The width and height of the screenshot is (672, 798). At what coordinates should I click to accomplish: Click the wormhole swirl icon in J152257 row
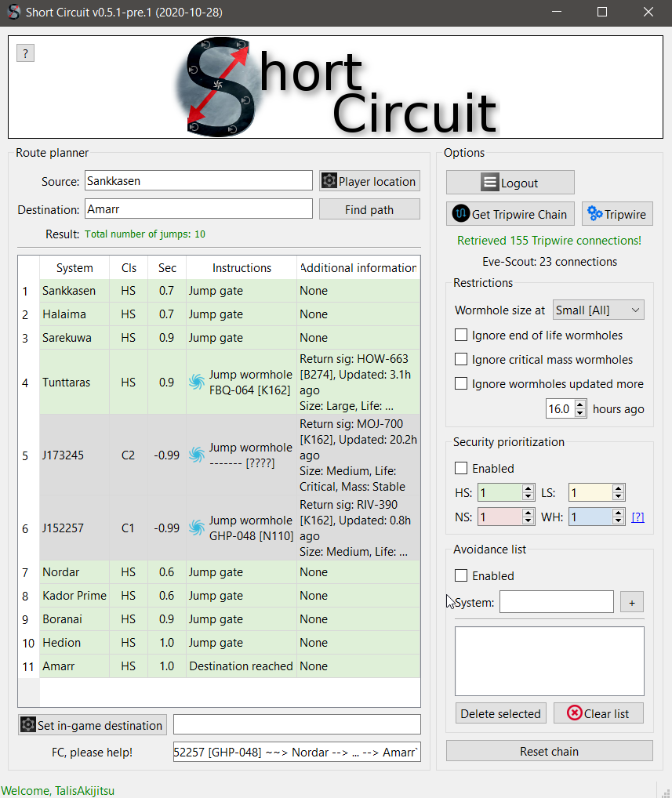[197, 528]
